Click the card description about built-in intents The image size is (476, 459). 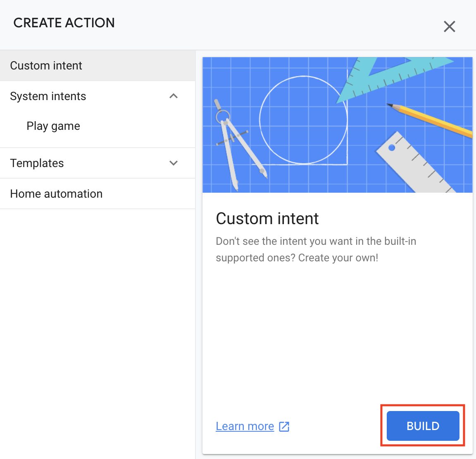pos(316,249)
